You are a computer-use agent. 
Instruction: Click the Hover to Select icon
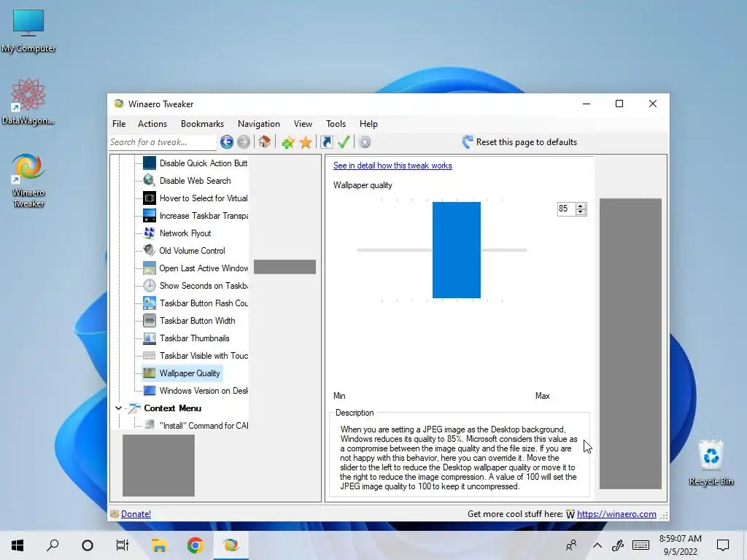coord(150,198)
